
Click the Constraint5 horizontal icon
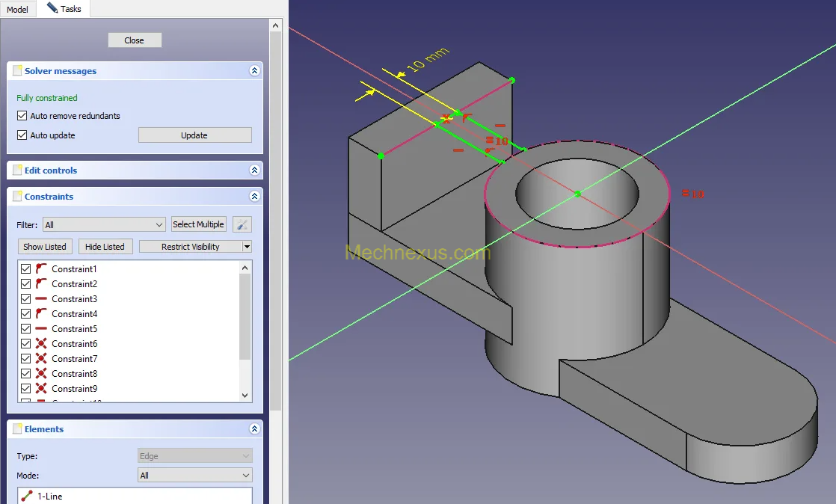(x=41, y=328)
